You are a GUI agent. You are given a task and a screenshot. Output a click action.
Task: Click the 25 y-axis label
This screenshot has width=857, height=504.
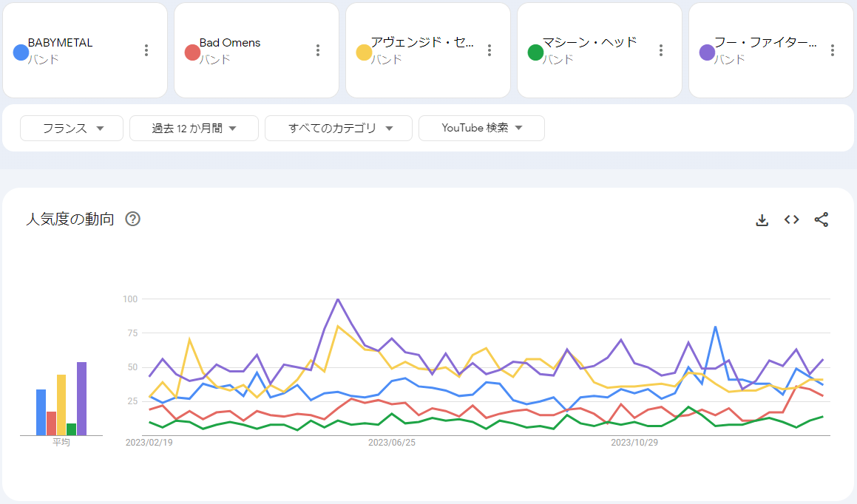132,401
